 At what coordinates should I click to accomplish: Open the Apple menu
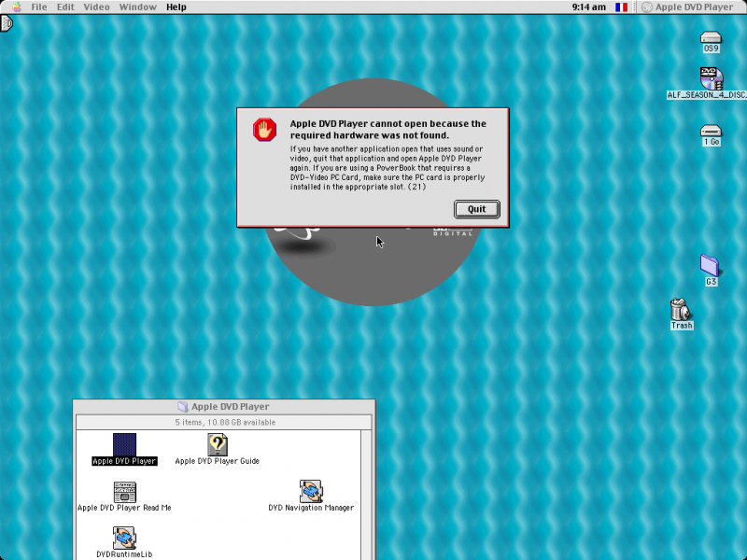(x=17, y=7)
